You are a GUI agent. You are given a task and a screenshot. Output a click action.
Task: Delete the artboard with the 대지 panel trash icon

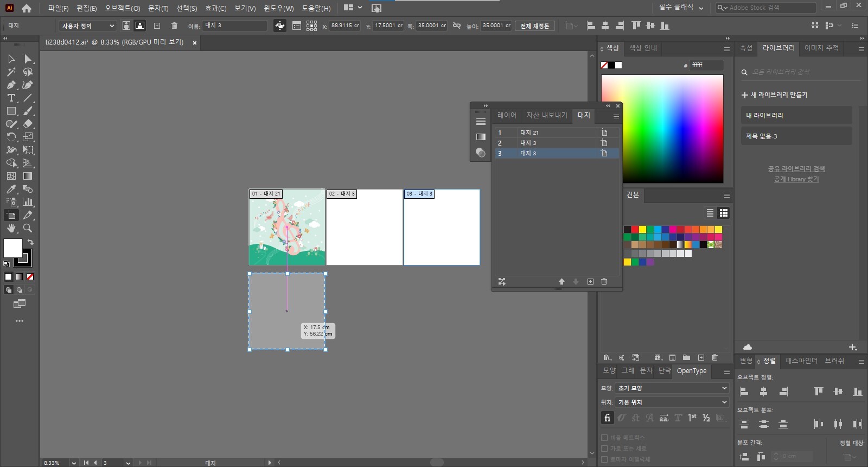(x=604, y=281)
